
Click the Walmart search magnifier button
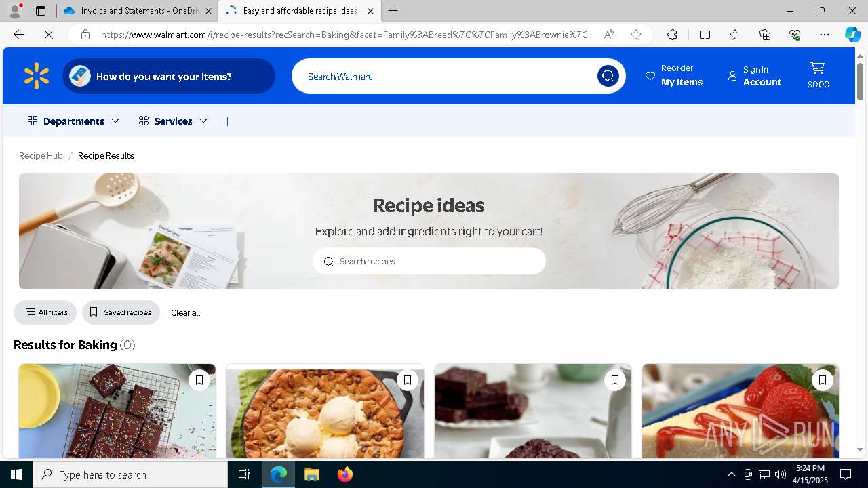pyautogui.click(x=608, y=76)
